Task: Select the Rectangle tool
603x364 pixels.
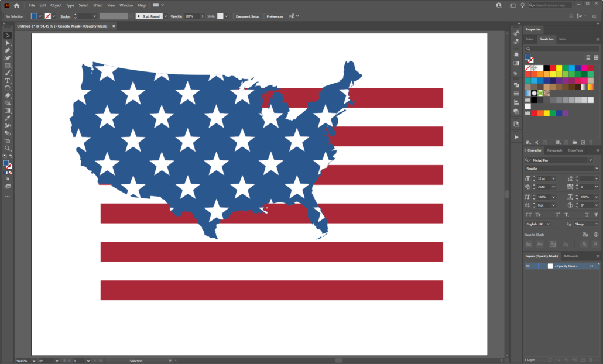Action: coord(7,66)
